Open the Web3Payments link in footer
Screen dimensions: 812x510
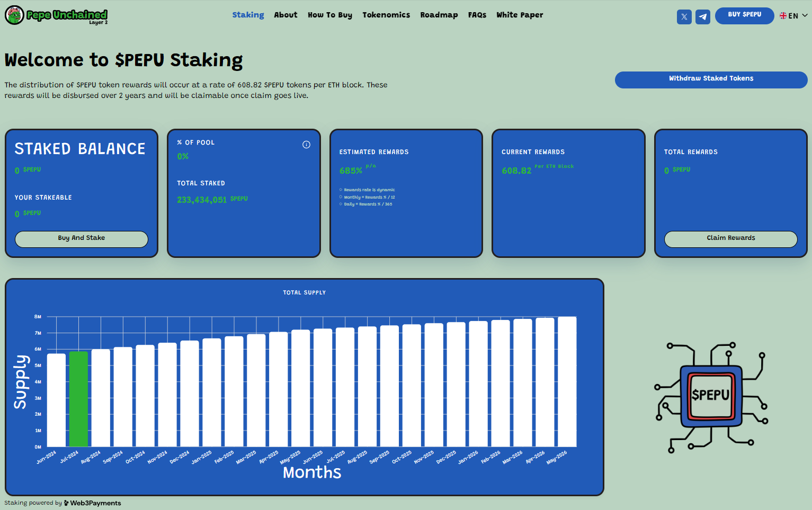[x=92, y=503]
